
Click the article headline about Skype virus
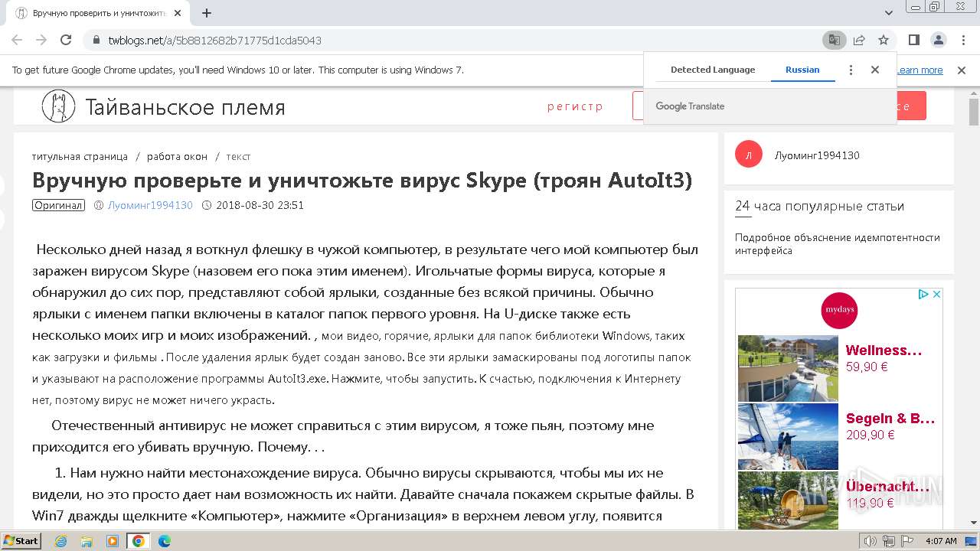362,180
